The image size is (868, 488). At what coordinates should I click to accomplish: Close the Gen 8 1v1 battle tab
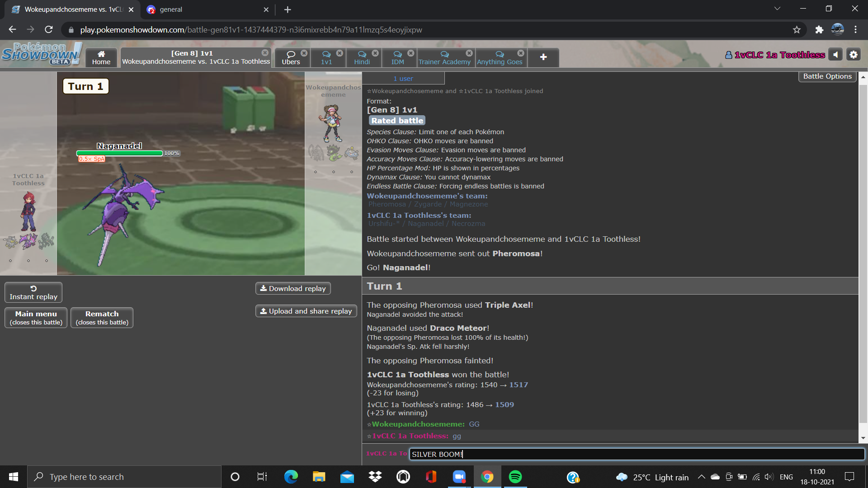pyautogui.click(x=265, y=53)
